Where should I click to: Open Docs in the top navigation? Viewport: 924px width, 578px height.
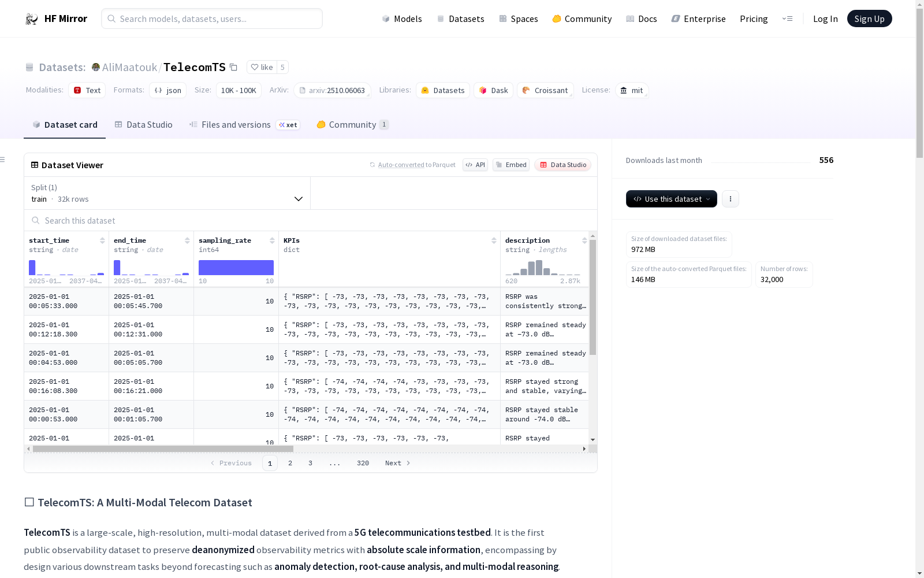coord(642,19)
